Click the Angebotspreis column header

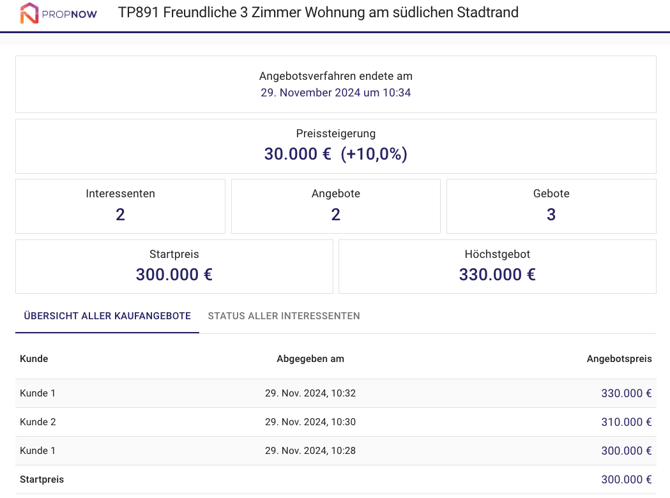(618, 359)
